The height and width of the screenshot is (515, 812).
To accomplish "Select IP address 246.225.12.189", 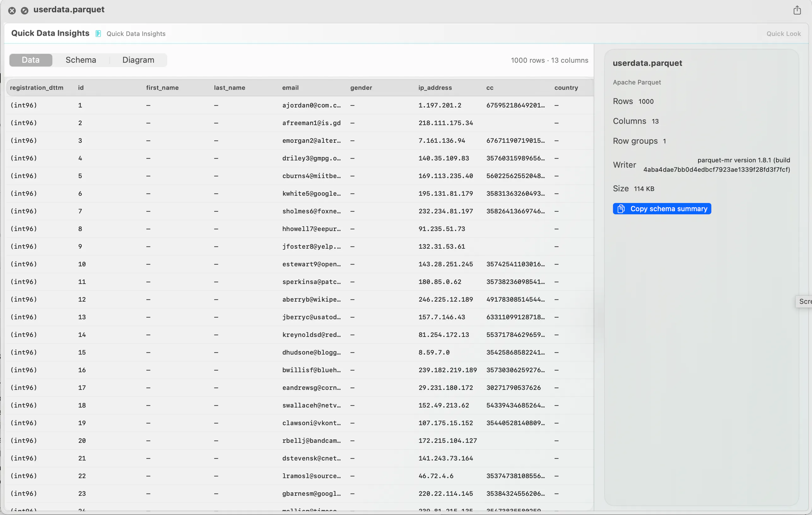I will coord(445,299).
